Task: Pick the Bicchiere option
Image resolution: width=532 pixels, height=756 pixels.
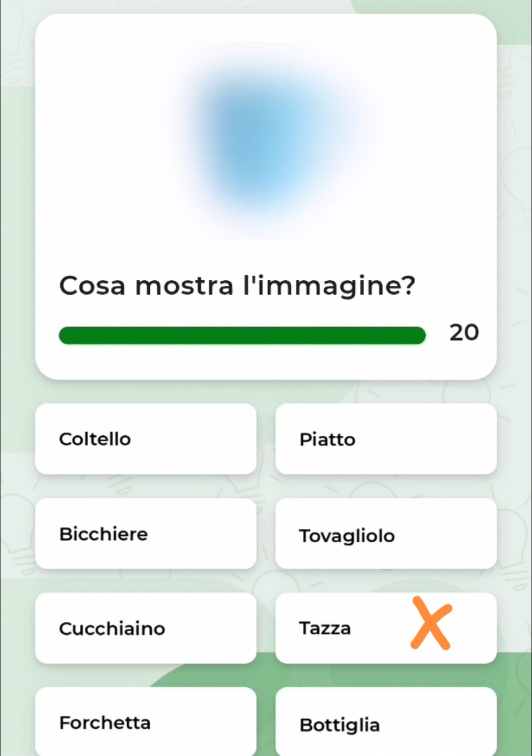Action: pos(146,534)
